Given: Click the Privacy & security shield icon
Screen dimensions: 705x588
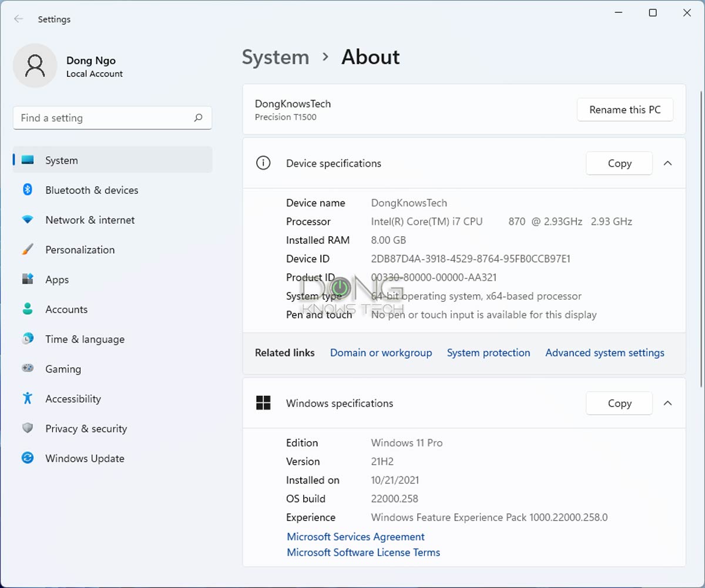Looking at the screenshot, I should click(x=28, y=428).
